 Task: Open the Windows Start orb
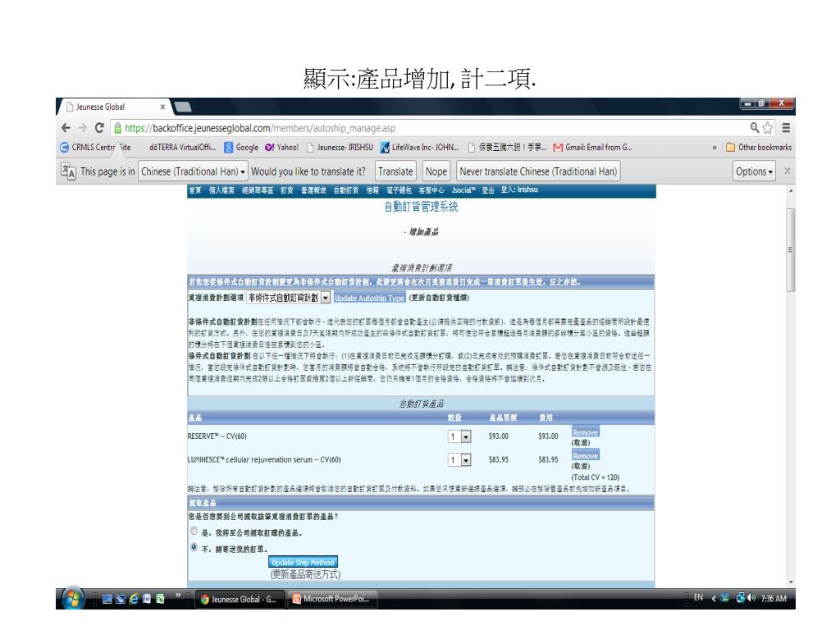point(73,598)
